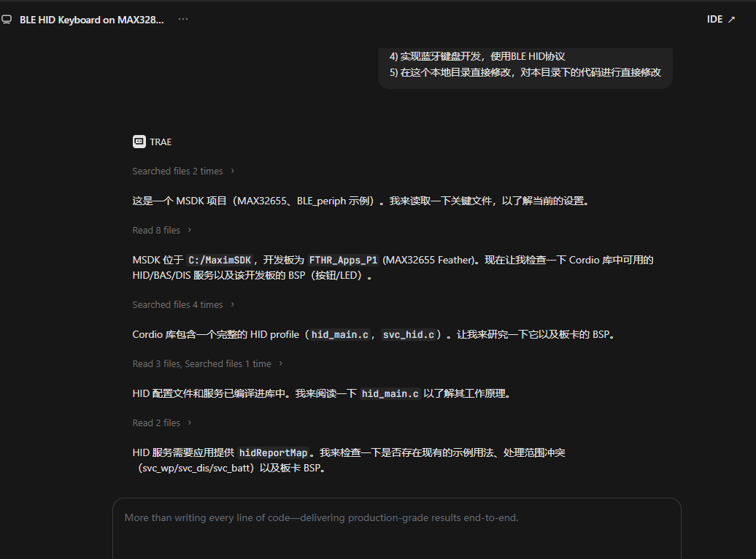
Task: Click the C:/MaximSDK inline code path
Action: click(x=220, y=260)
